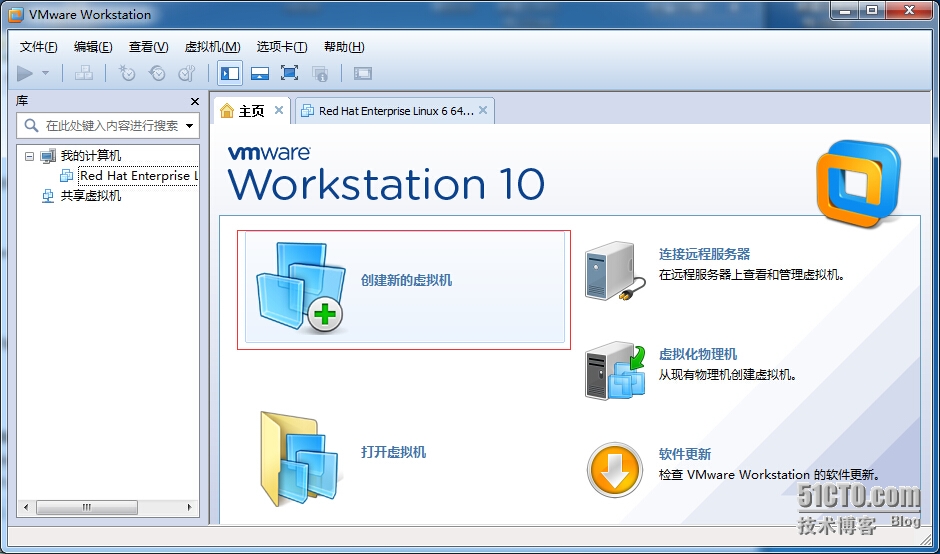Close the Red Hat Enterprise Linux tab
The width and height of the screenshot is (940, 554).
click(483, 110)
